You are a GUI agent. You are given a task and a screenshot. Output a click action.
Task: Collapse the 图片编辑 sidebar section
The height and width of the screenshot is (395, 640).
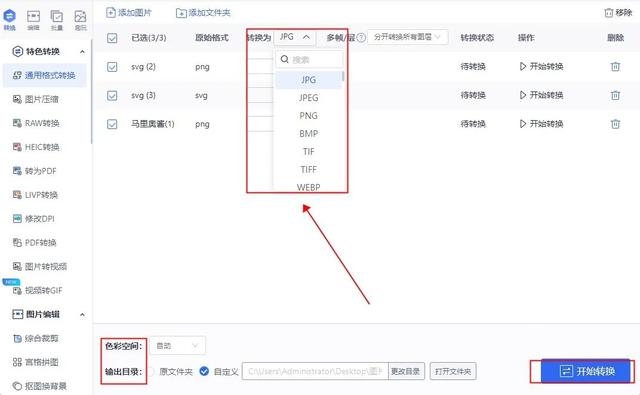(82, 315)
